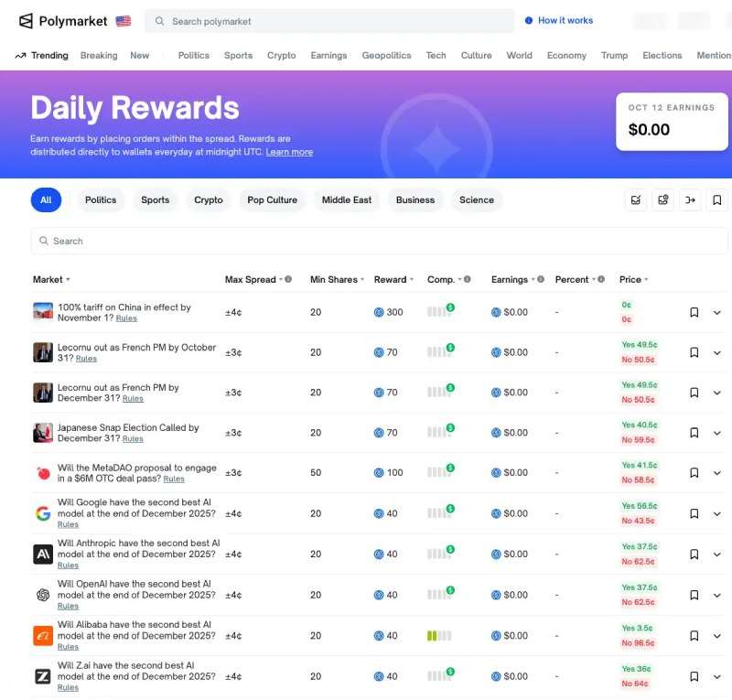The height and width of the screenshot is (700, 732).
Task: Click the competition indicator in Google row
Action: (x=441, y=512)
